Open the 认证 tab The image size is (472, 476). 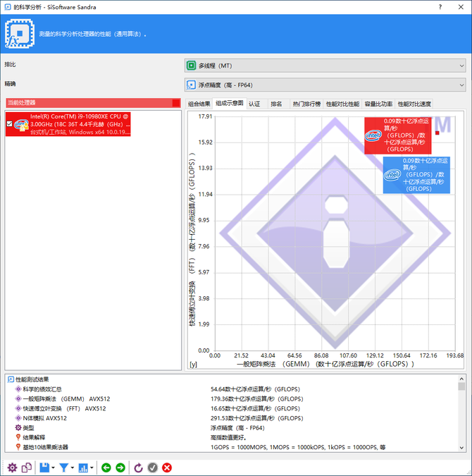coord(254,104)
